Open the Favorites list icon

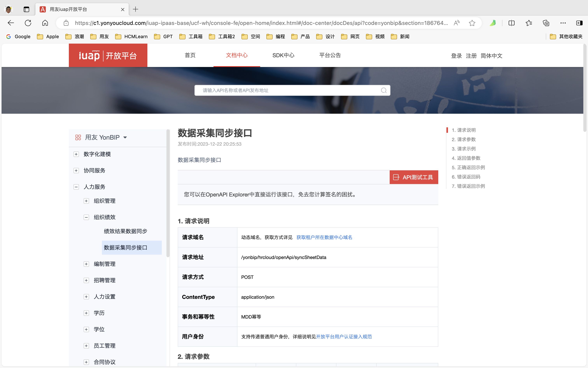coord(529,23)
